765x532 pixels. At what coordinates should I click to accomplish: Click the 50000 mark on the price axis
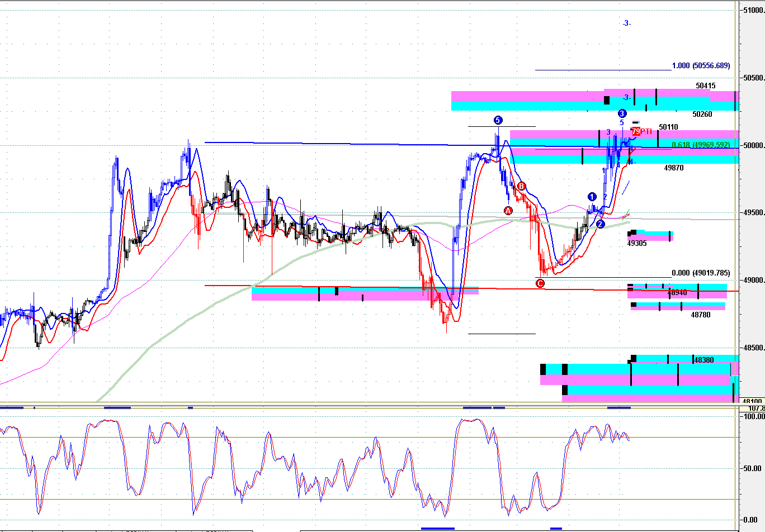click(x=753, y=145)
